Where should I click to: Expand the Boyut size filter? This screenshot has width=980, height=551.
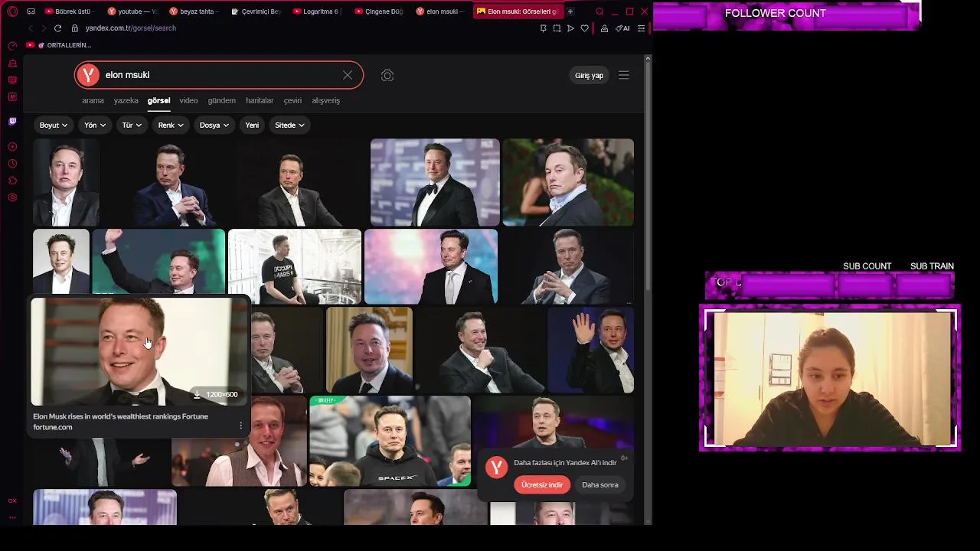point(54,125)
